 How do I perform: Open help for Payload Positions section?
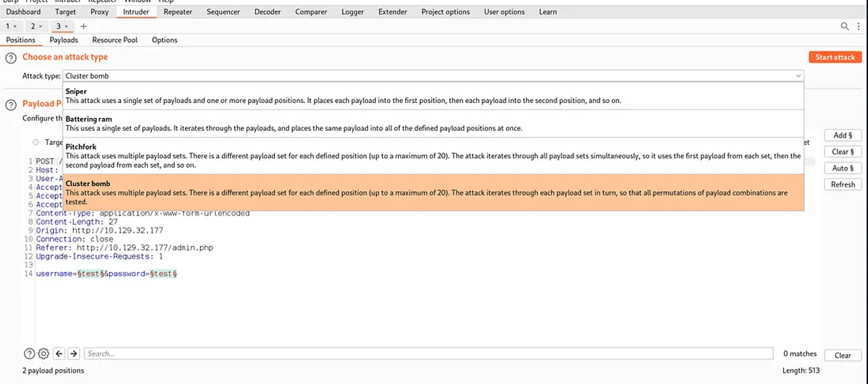11,104
